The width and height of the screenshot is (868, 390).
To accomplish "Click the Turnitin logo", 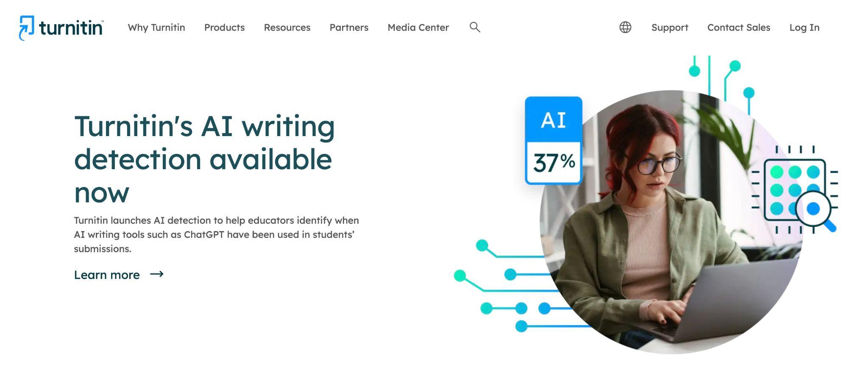I will (61, 27).
